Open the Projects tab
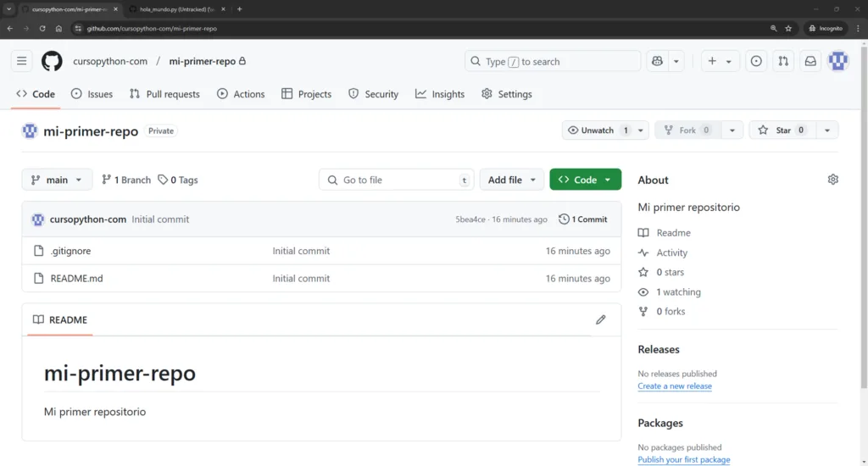The width and height of the screenshot is (868, 466). coord(306,94)
